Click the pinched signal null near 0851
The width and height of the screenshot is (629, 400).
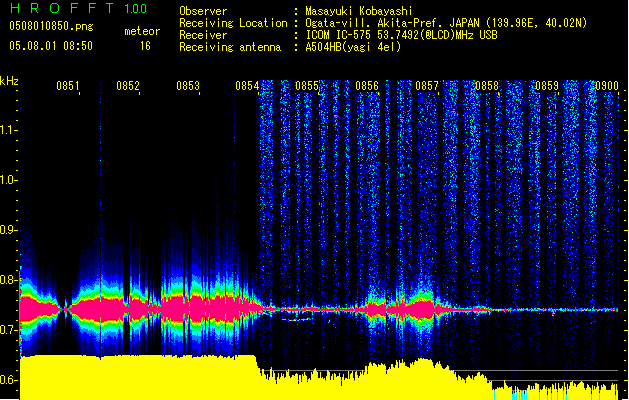coord(65,309)
